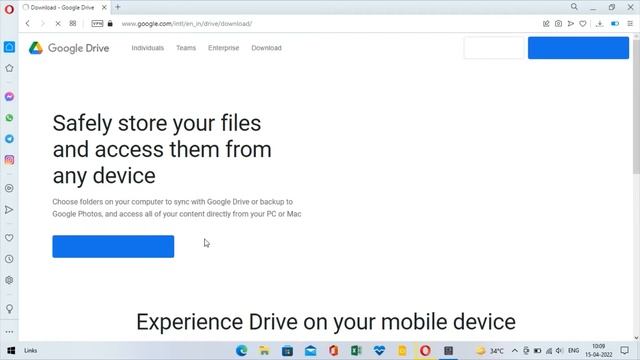The height and width of the screenshot is (360, 640).
Task: Click the page vertical scrollbar thumb
Action: (x=636, y=106)
